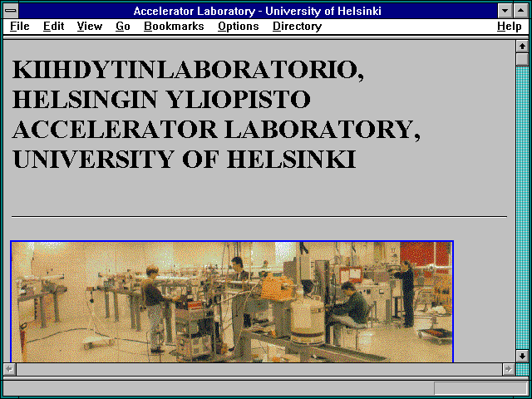
Task: Click the vertical scrollbar down arrow
Action: 522,356
